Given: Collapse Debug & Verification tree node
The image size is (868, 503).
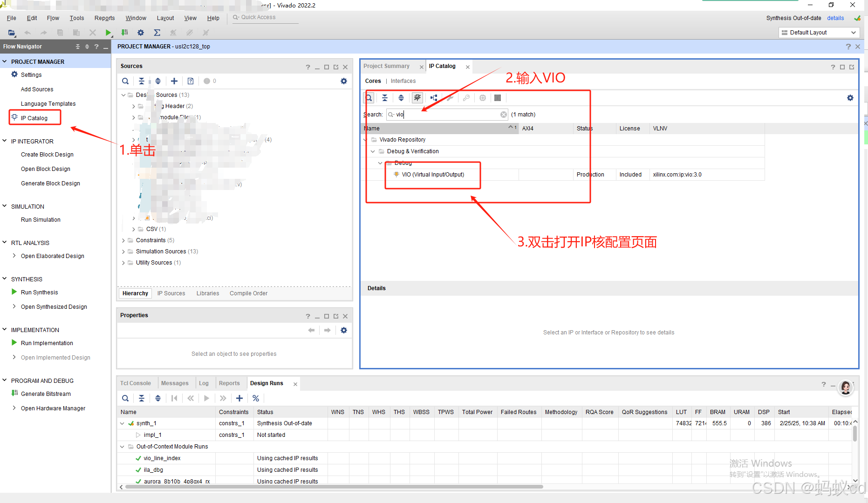Looking at the screenshot, I should coord(373,151).
